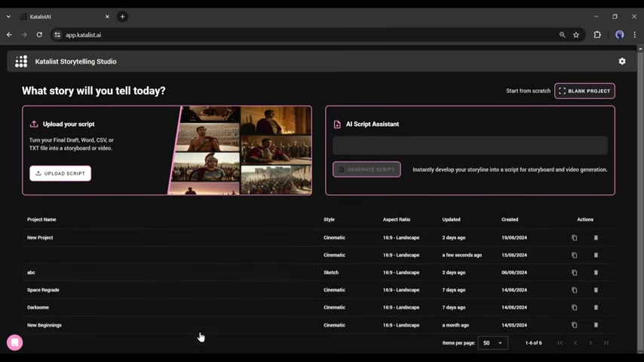Select the KatalistAI browser tab
Screen dimensions: 644x362
tap(65, 17)
